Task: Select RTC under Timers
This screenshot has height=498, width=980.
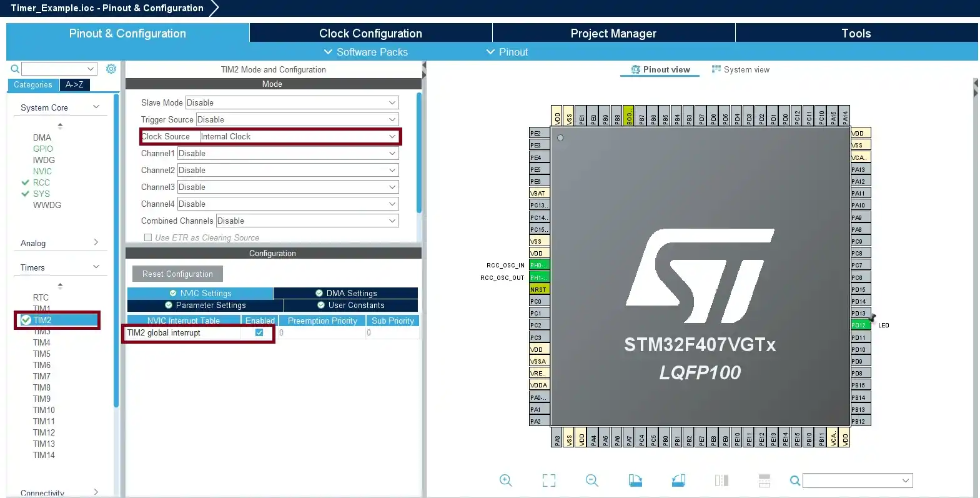Action: click(41, 297)
